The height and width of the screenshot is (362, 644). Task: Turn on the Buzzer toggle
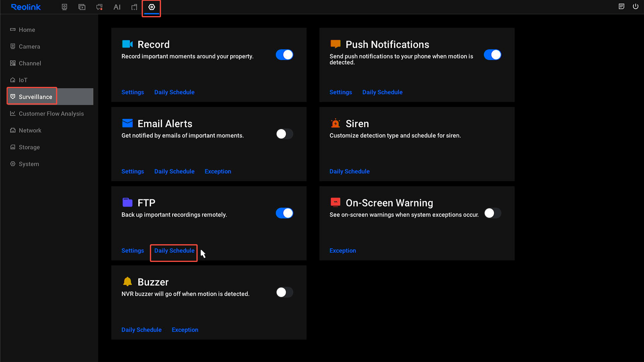pos(284,292)
